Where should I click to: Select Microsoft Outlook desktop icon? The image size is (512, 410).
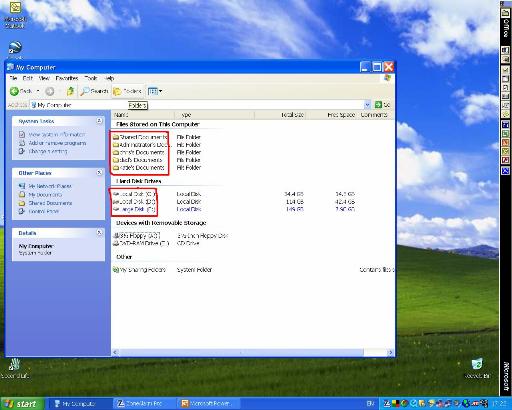pyautogui.click(x=15, y=15)
